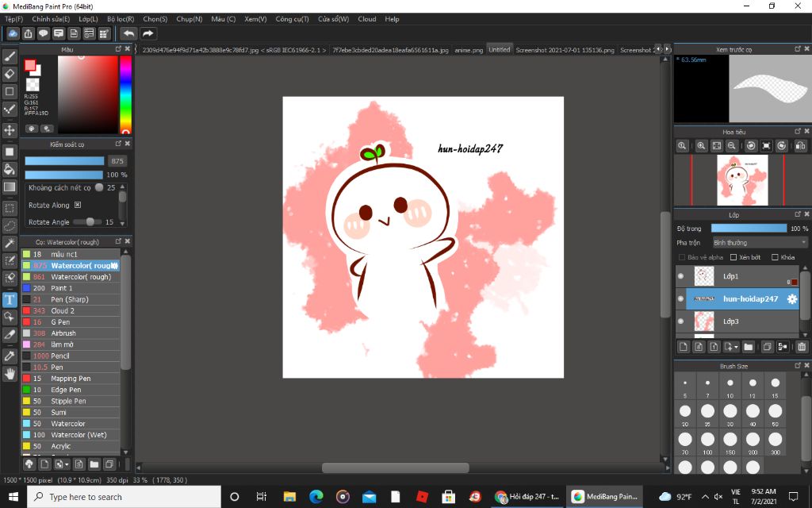This screenshot has width=812, height=508.
Task: Click the Redo arrow in toolbar
Action: click(x=147, y=33)
